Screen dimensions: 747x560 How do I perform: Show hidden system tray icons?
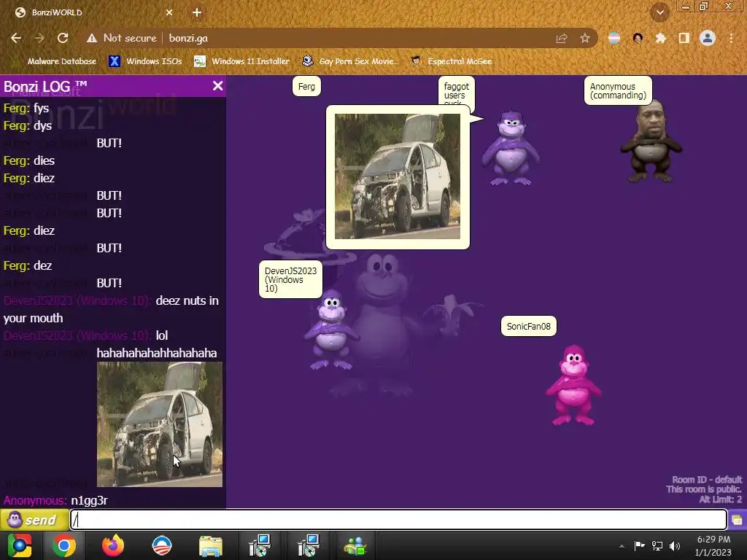coord(622,546)
